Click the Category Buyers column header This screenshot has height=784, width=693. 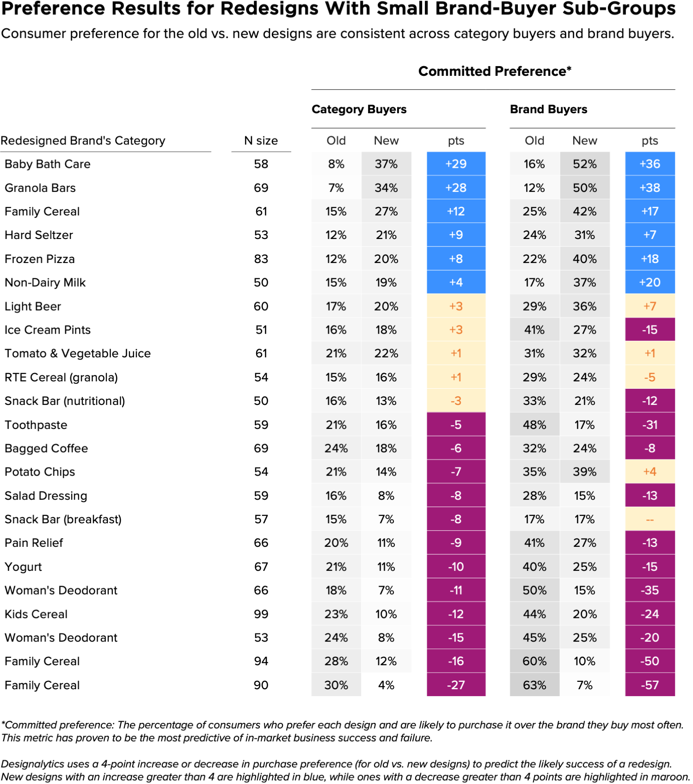(359, 110)
